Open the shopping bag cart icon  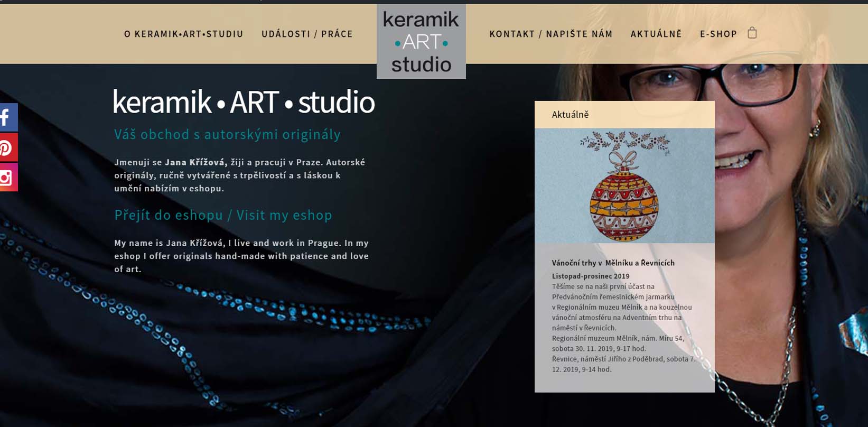pyautogui.click(x=752, y=33)
